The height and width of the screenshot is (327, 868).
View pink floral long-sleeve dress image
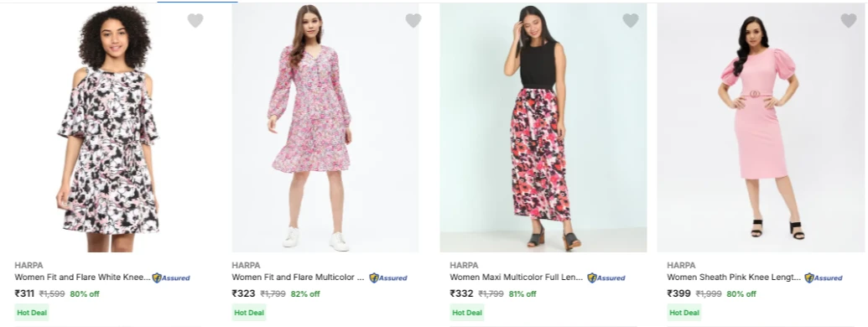click(325, 128)
